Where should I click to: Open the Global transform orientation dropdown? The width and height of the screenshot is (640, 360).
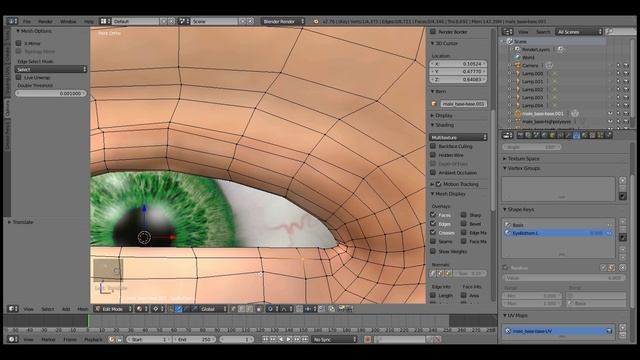[x=213, y=309]
